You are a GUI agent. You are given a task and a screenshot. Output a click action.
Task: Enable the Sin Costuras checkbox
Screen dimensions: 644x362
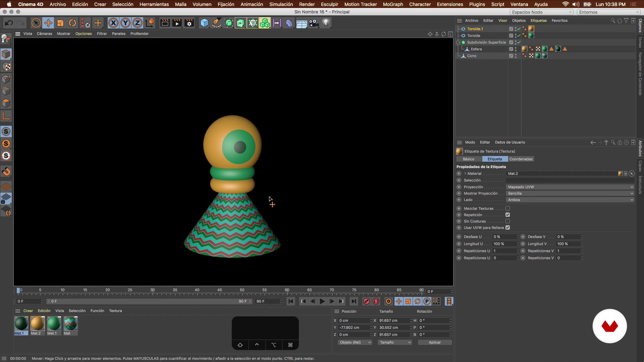507,221
